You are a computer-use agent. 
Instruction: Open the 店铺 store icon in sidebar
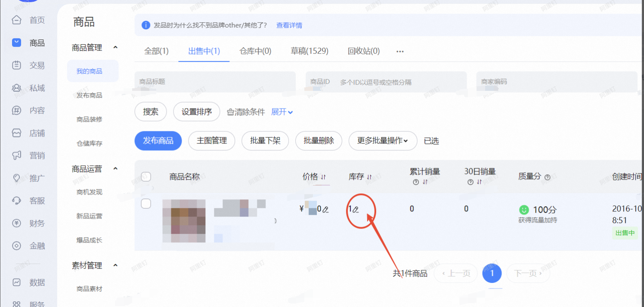pos(16,133)
